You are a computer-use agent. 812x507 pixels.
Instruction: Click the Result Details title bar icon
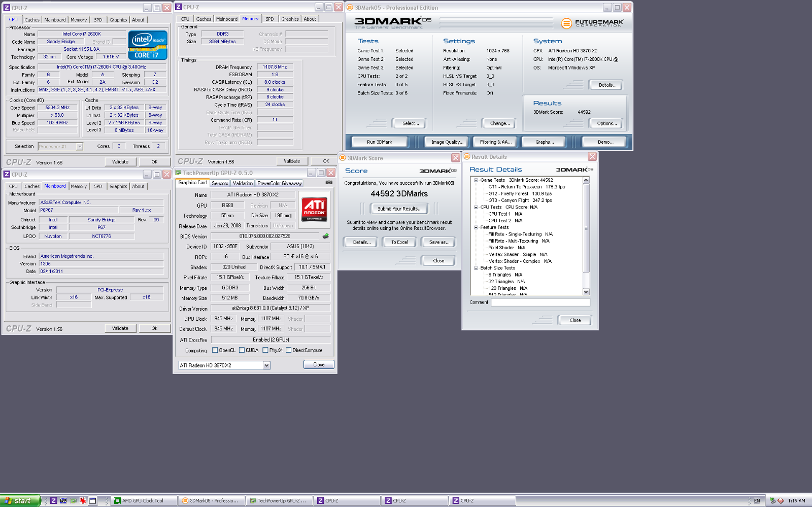coord(466,157)
